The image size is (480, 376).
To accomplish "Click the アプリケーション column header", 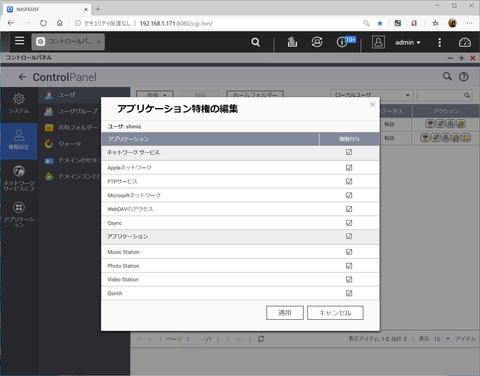I will coord(210,139).
